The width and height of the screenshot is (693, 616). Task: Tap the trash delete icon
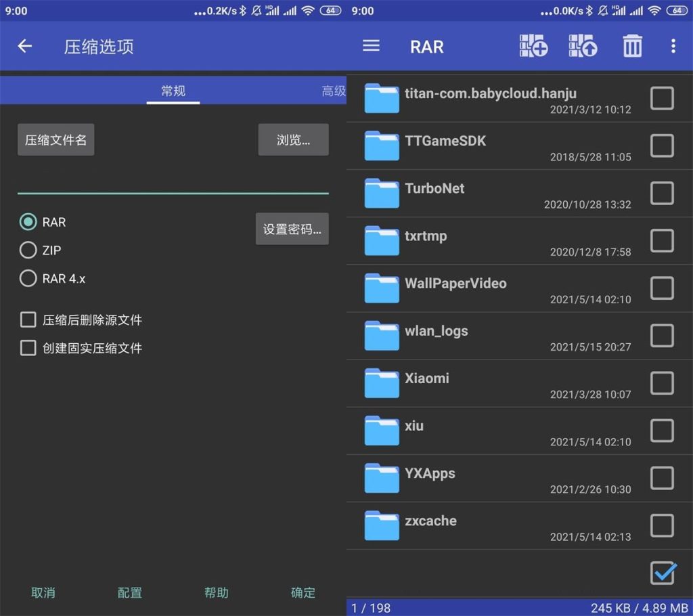click(631, 45)
